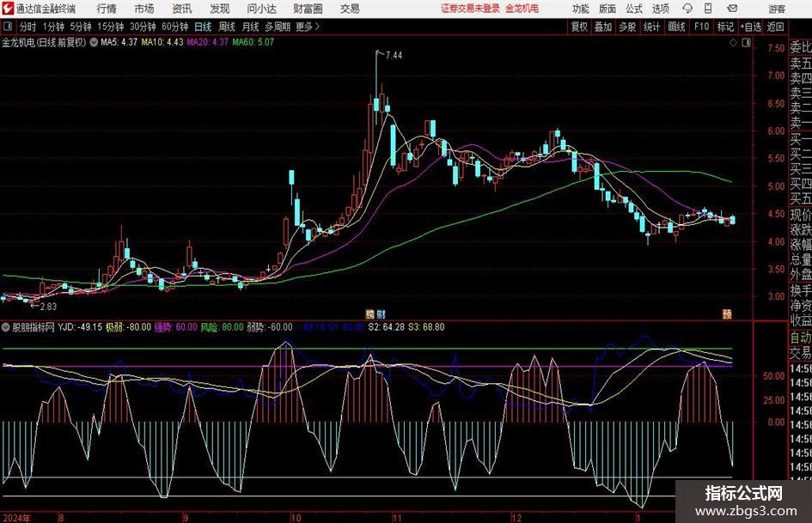Switch to 30分钟 period tab
The width and height of the screenshot is (812, 523).
pyautogui.click(x=143, y=27)
